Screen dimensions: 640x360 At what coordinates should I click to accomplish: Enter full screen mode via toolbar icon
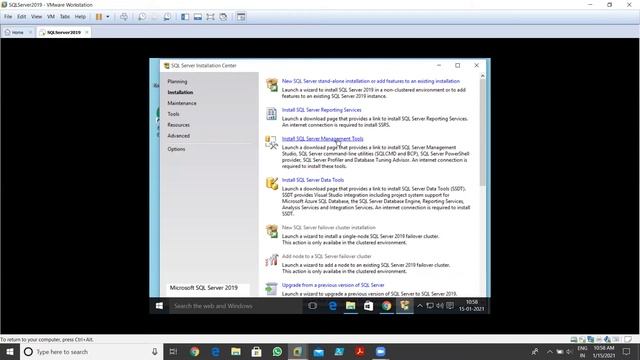pyautogui.click(x=210, y=17)
